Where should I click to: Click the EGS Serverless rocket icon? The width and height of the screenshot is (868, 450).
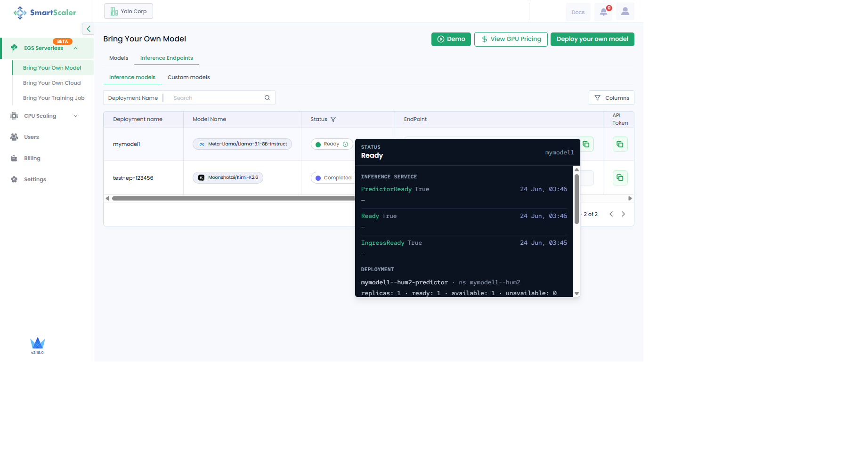14,48
